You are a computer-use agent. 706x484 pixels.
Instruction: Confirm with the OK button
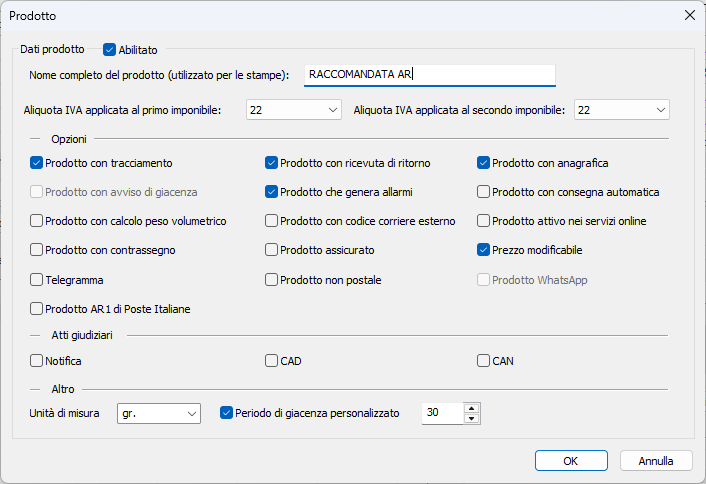pyautogui.click(x=571, y=461)
